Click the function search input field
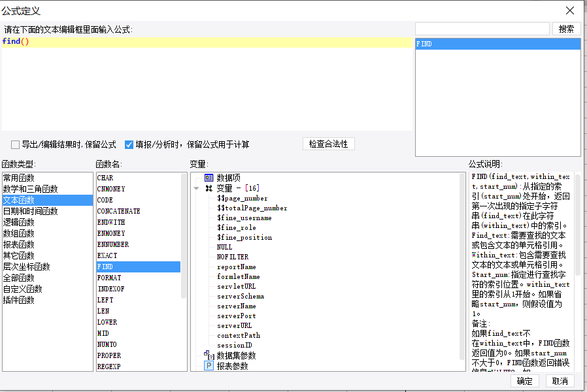 [482, 29]
